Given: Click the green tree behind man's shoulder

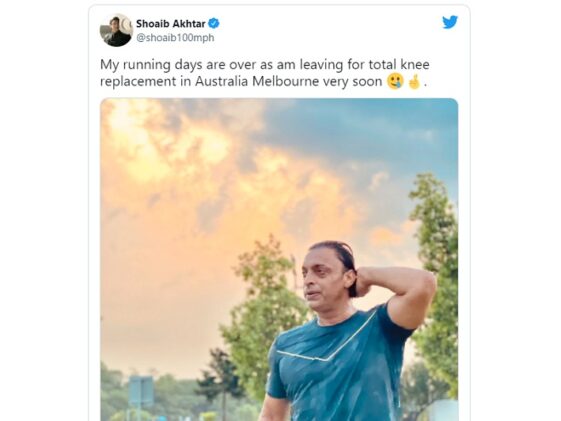Looking at the screenshot, I should [x=263, y=315].
